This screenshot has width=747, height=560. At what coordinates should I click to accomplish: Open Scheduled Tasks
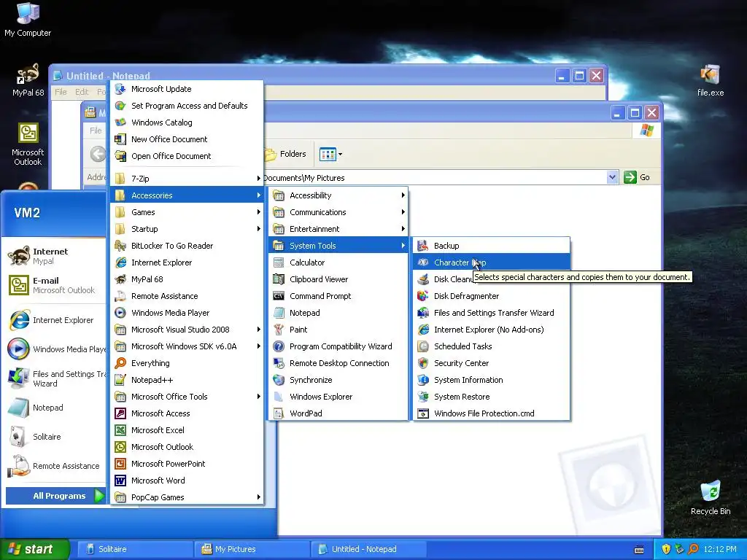tap(491, 346)
